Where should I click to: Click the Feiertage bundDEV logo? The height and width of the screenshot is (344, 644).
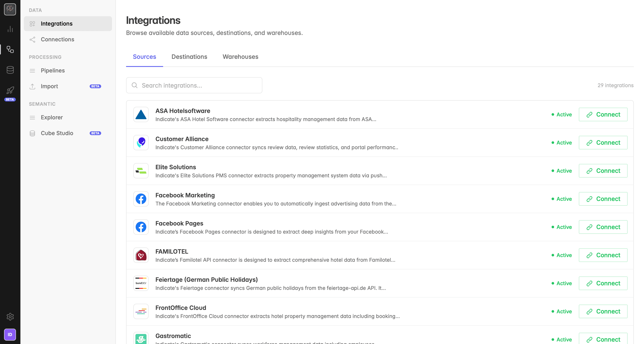pos(141,283)
